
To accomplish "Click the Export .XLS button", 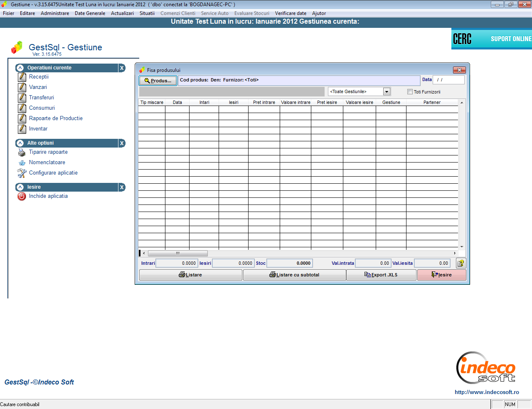I will [381, 275].
